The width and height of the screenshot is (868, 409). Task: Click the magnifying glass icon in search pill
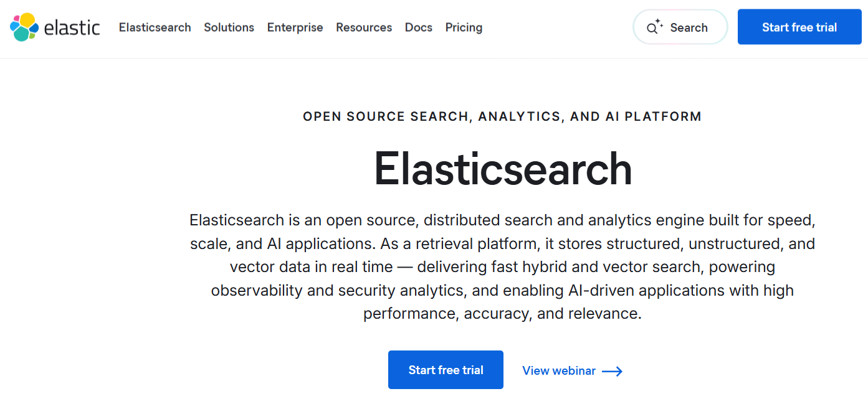[652, 28]
